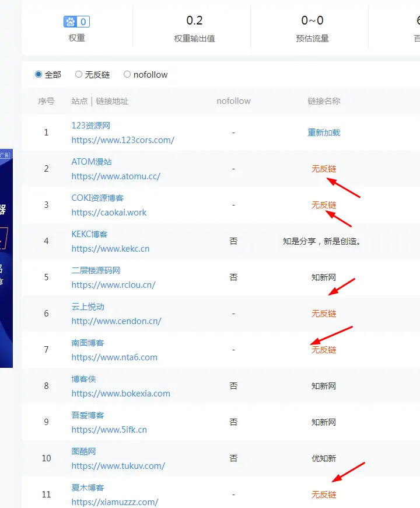Click the 夏木博客 site link
Viewport: 420px width, 508px height.
pyautogui.click(x=87, y=488)
